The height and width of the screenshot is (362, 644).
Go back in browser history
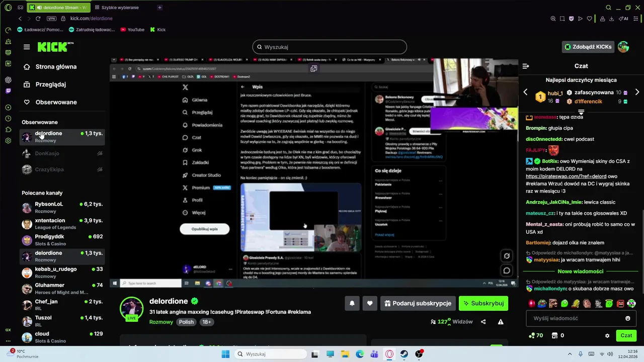pos(20,19)
